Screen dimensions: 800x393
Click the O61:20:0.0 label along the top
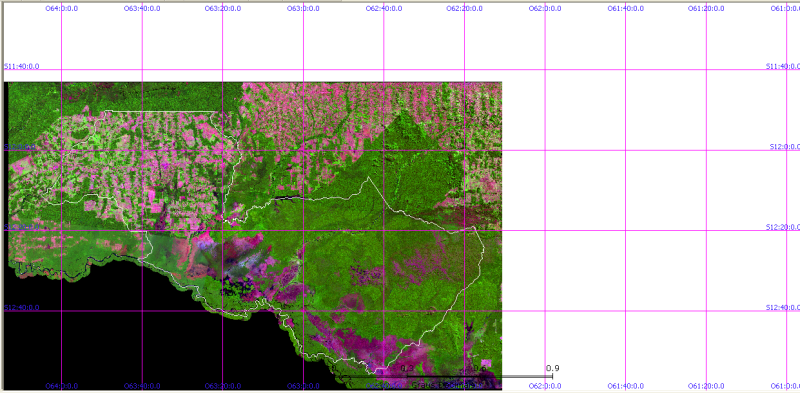click(x=705, y=9)
